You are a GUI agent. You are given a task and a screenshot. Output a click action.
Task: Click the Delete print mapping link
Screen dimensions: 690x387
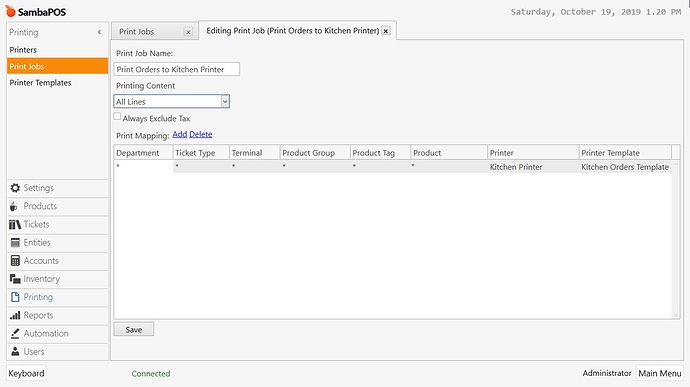coord(201,134)
